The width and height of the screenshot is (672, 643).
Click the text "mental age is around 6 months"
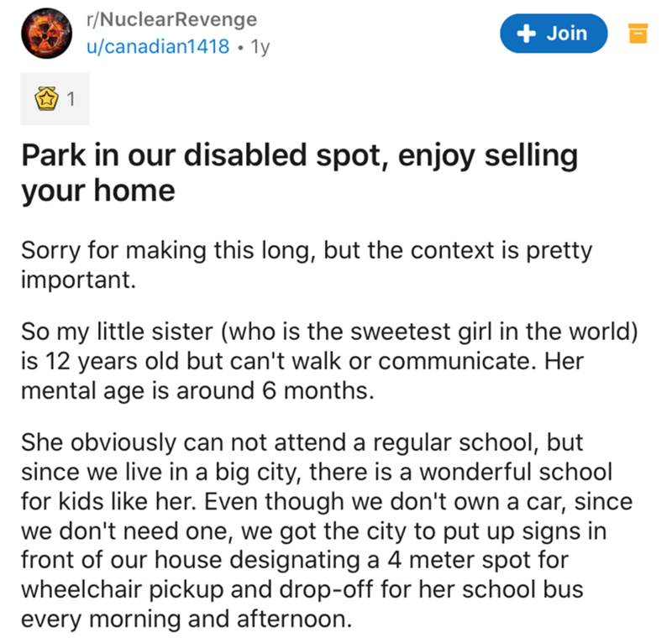tap(194, 391)
